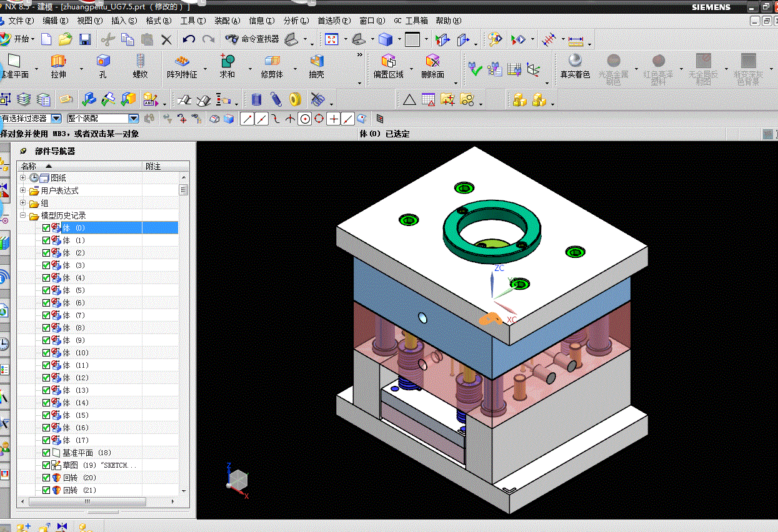
Task: Select the green locating ring on model
Action: (492, 232)
